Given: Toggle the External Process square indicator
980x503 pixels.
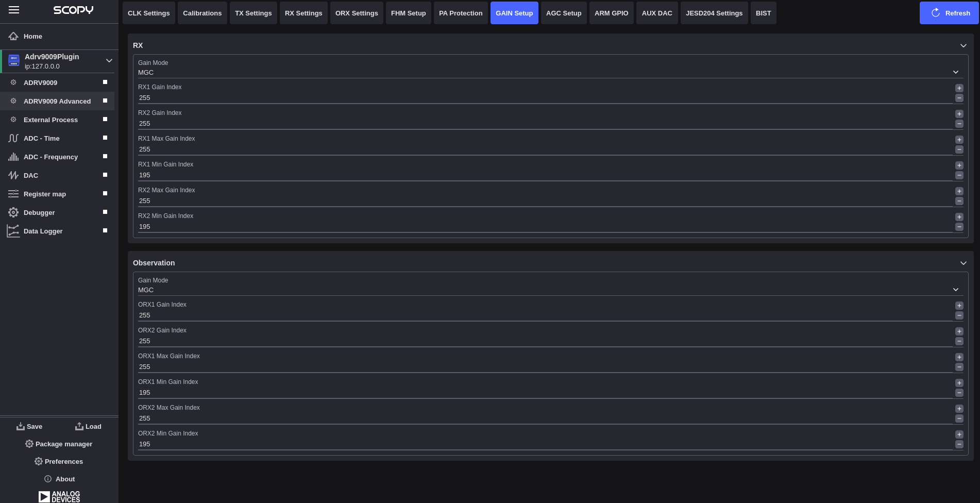Looking at the screenshot, I should (x=105, y=119).
